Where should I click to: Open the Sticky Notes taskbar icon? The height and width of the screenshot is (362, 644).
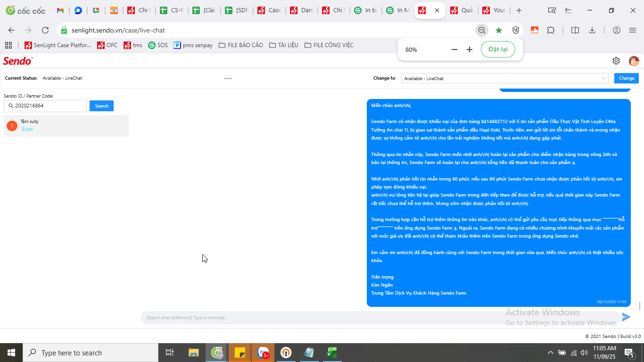coord(240,353)
